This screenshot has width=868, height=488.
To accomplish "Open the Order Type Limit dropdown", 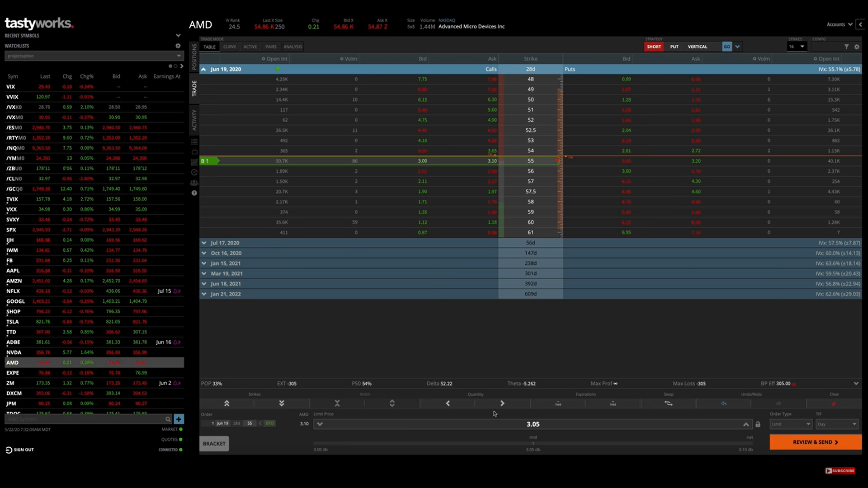I will click(x=791, y=424).
